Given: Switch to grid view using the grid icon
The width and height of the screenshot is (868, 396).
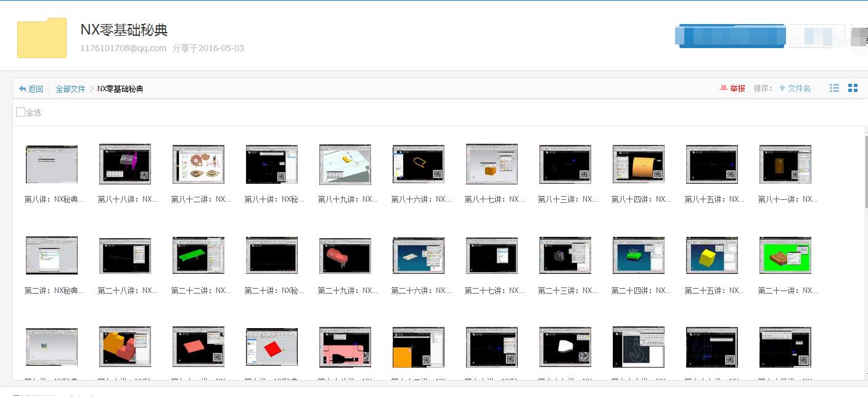Looking at the screenshot, I should click(853, 88).
